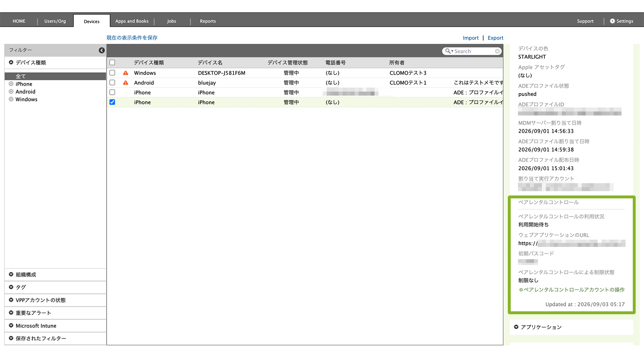Open ペアレンタルコントロールアカウントの操作 link
Screen dimensions: 644x362
point(572,290)
